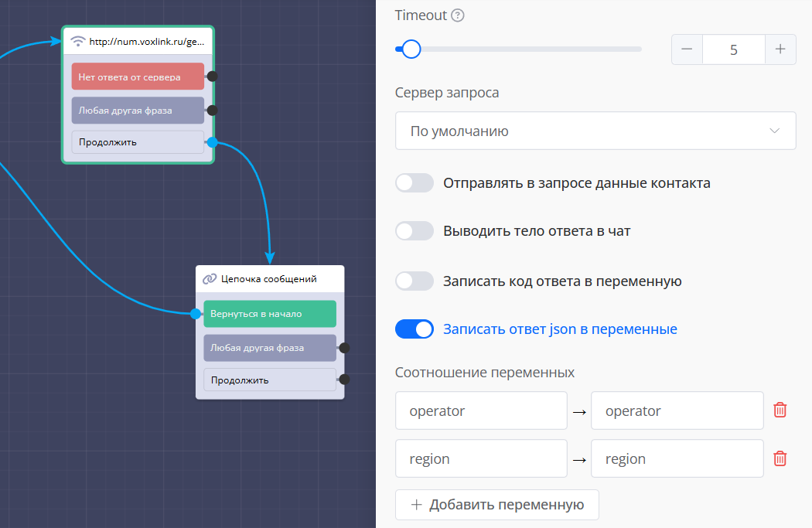Increase the timeout with the plus button
Image resolution: width=812 pixels, height=528 pixels.
pos(780,49)
